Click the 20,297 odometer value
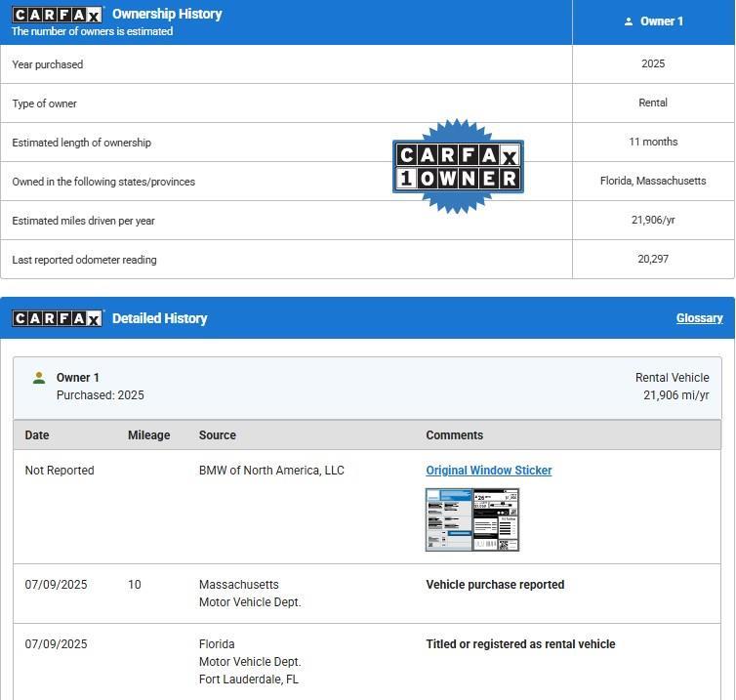Viewport: 736px width, 700px height. point(653,259)
